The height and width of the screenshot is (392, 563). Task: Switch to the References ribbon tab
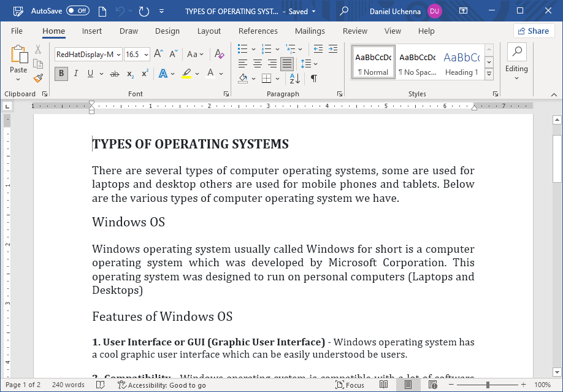[x=258, y=31]
